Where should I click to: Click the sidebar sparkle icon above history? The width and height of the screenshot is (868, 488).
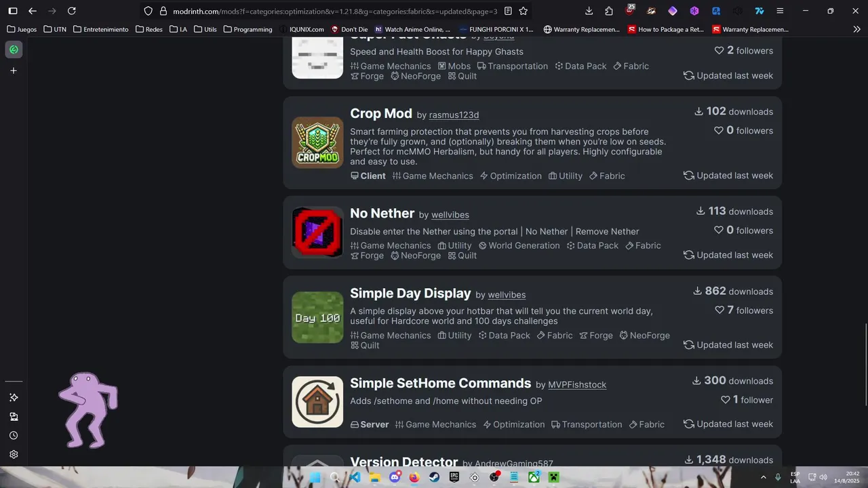coord(14,397)
